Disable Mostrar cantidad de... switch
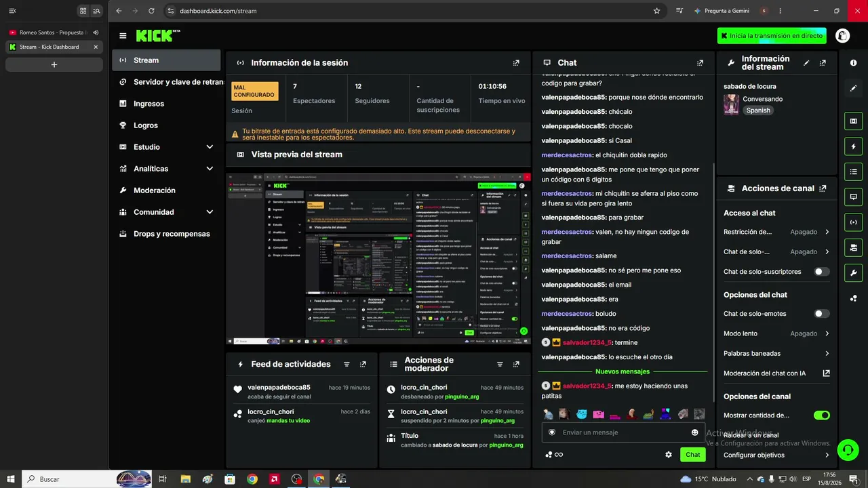 coord(822,415)
